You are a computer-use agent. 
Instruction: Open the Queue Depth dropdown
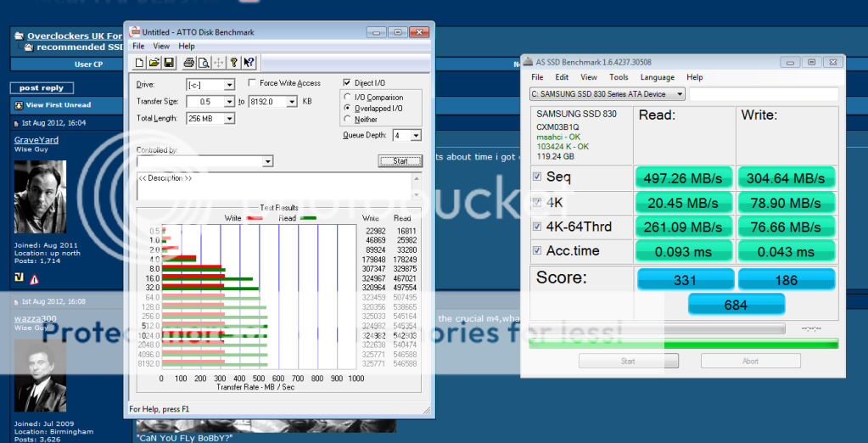417,136
